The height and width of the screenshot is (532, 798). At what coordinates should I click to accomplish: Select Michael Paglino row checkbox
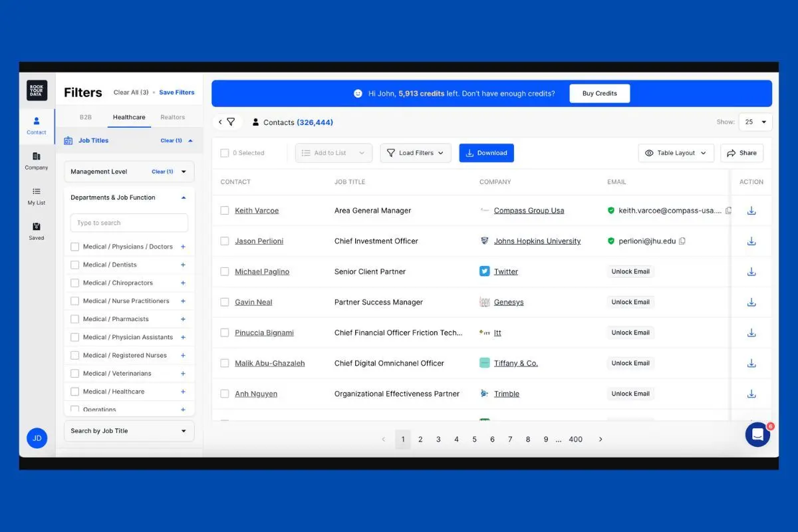(x=225, y=272)
